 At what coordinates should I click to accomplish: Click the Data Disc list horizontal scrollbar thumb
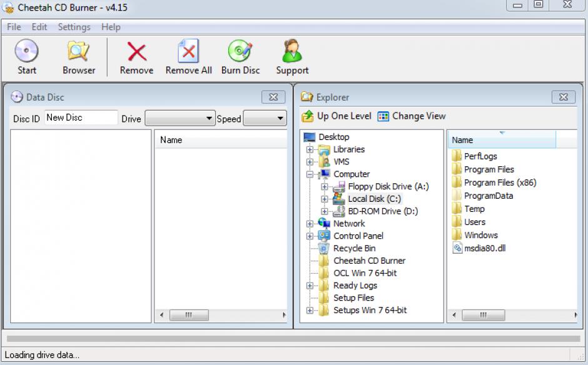tap(189, 315)
